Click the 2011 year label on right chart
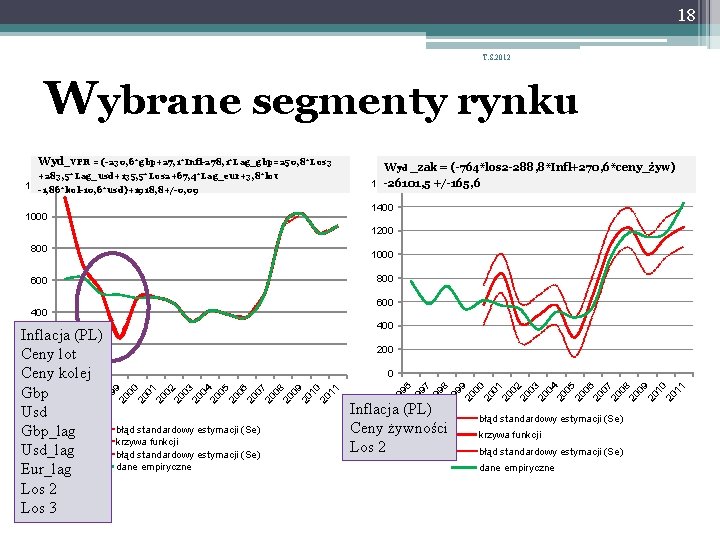 pos(675,392)
